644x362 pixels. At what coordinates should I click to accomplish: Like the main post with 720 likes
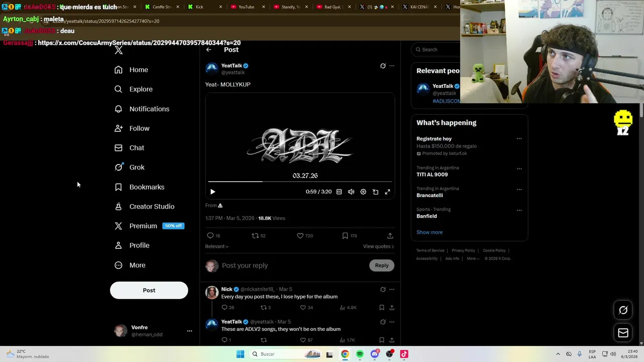(304, 235)
